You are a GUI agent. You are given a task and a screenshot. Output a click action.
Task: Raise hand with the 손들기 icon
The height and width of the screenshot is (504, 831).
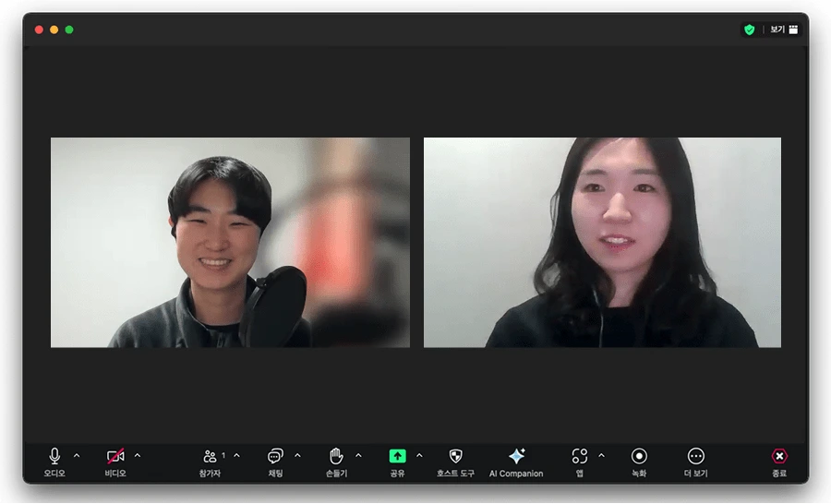pyautogui.click(x=336, y=456)
